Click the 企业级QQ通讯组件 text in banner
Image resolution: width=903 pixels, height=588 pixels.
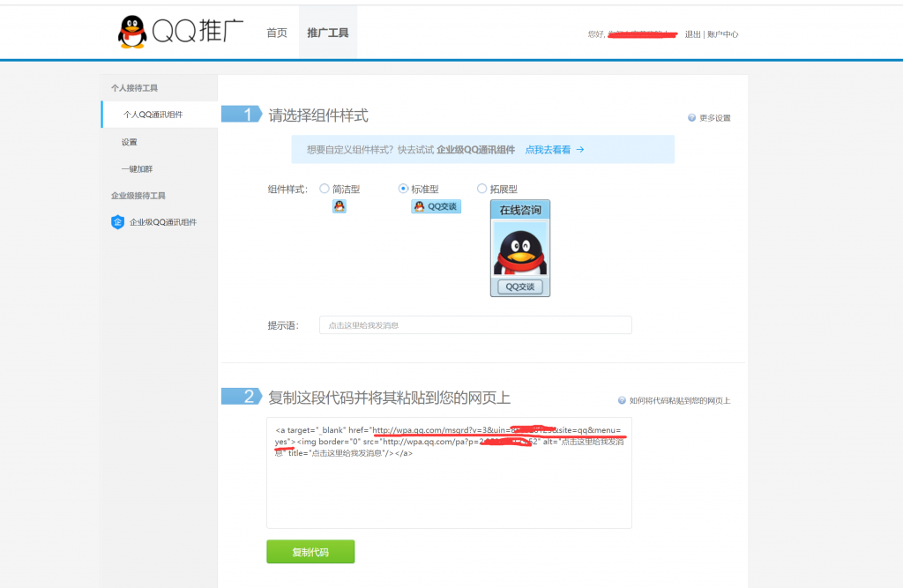pos(475,150)
